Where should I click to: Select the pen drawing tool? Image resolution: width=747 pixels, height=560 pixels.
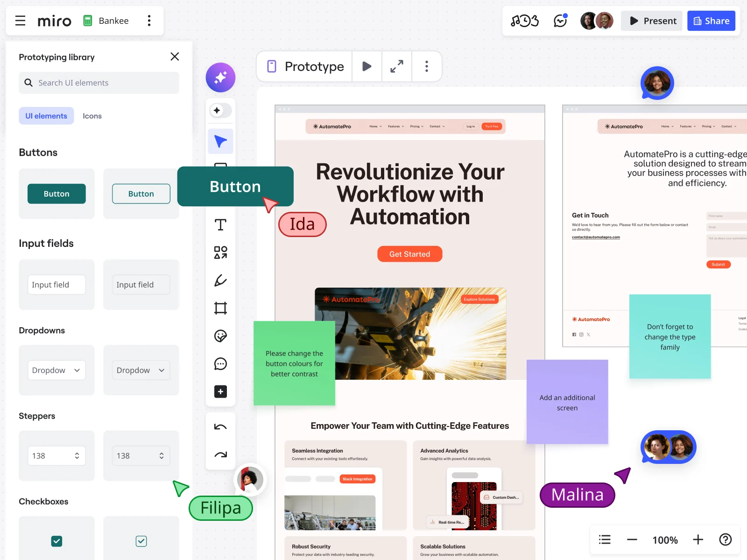pos(220,280)
